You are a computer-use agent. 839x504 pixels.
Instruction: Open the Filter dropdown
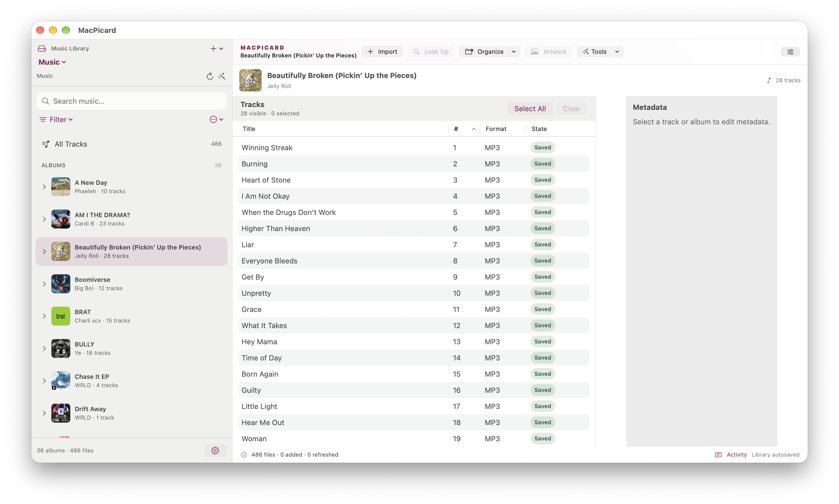coord(56,120)
